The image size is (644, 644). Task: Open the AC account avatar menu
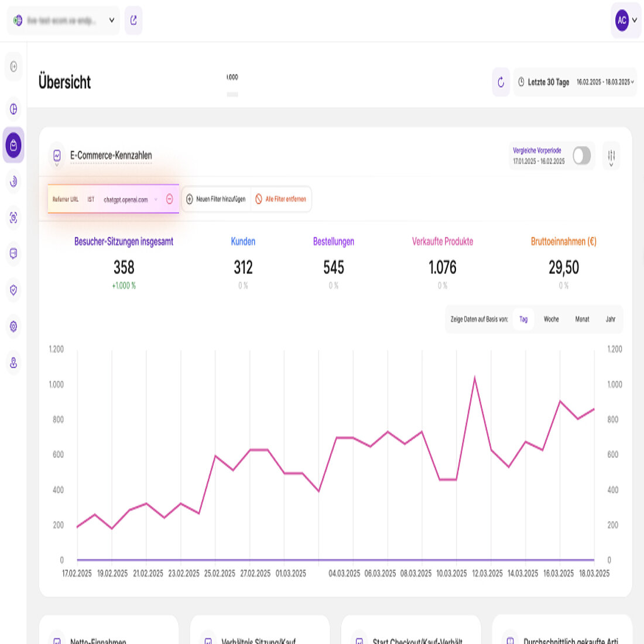click(624, 20)
